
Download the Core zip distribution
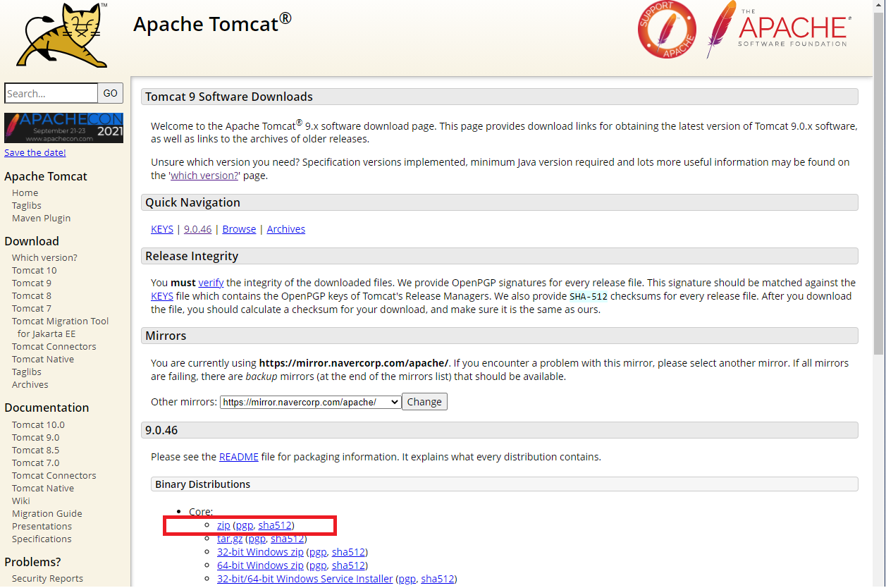coord(223,526)
